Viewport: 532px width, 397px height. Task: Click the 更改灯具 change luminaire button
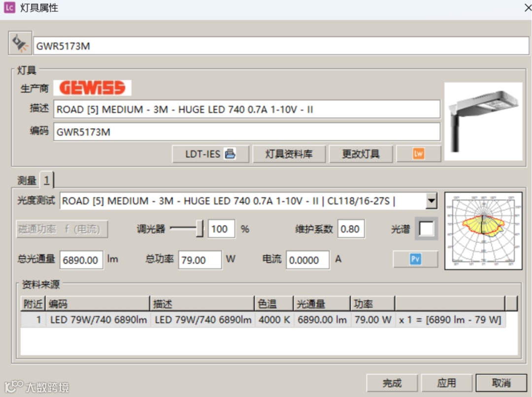pos(361,154)
